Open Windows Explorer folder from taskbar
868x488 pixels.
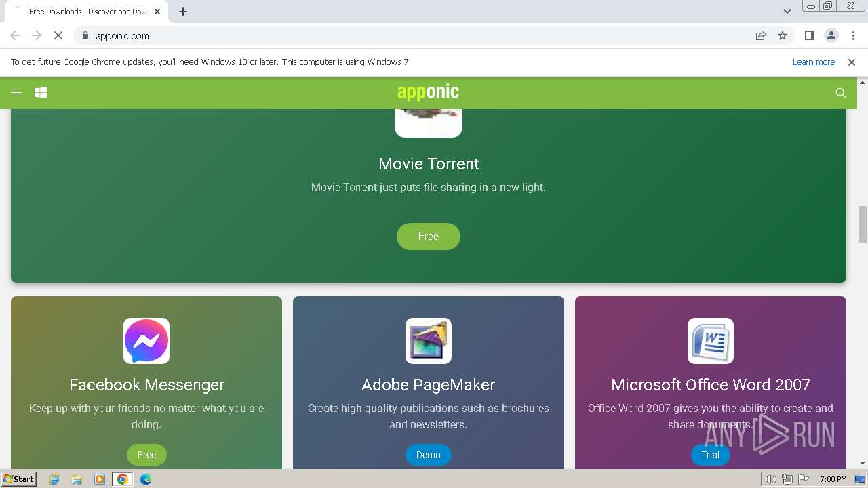pos(77,479)
